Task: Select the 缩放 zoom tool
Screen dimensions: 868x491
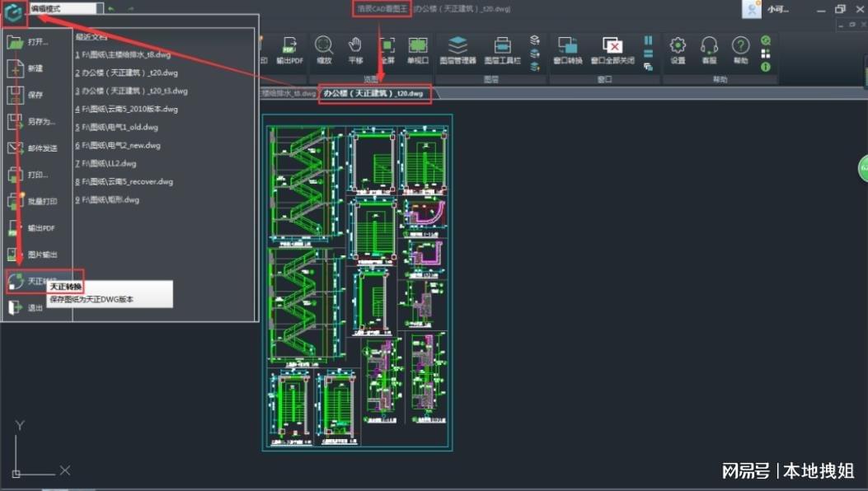Action: (x=324, y=49)
